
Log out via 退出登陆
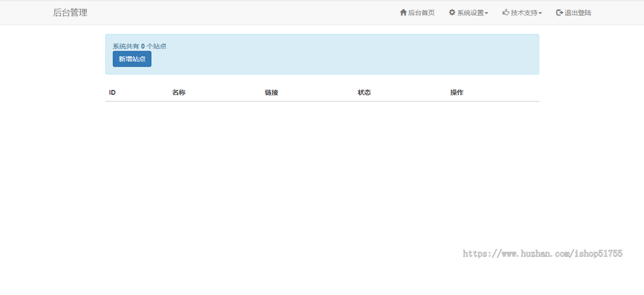coord(574,12)
